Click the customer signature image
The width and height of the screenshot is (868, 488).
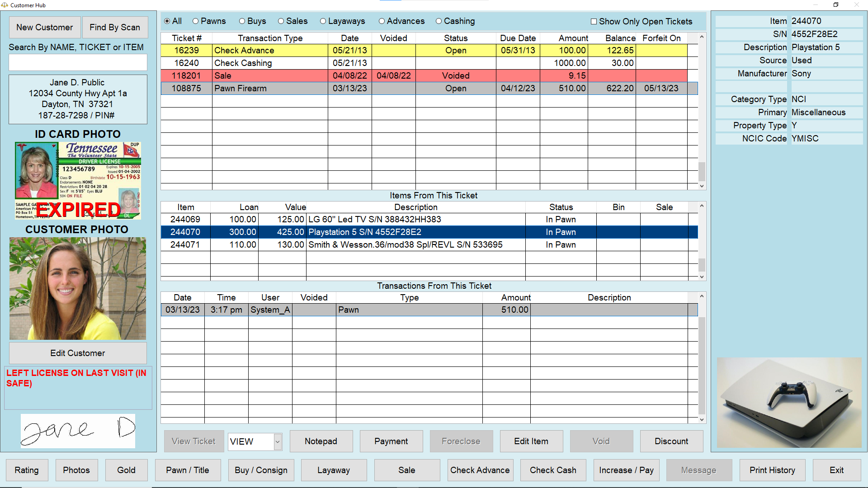pos(78,431)
